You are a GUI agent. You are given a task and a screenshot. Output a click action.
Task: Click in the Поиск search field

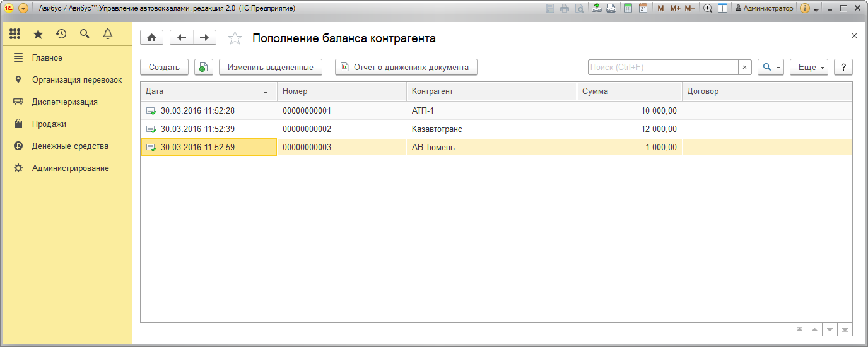tap(662, 68)
